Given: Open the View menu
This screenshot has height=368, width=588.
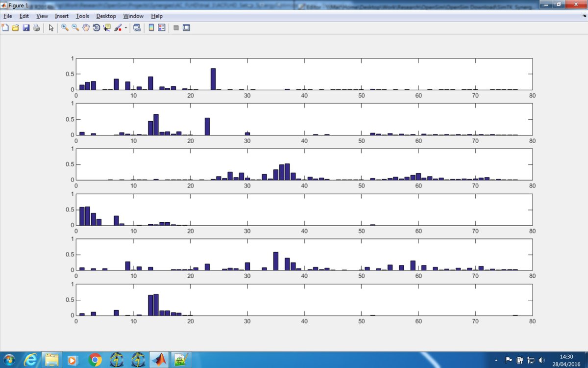Looking at the screenshot, I should 42,16.
